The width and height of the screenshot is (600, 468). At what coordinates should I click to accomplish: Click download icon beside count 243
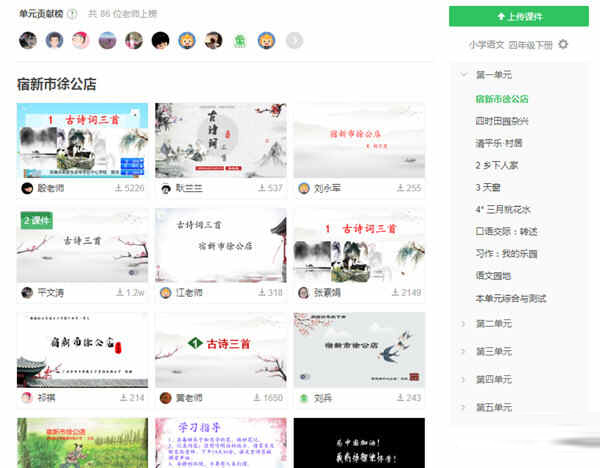(x=400, y=398)
